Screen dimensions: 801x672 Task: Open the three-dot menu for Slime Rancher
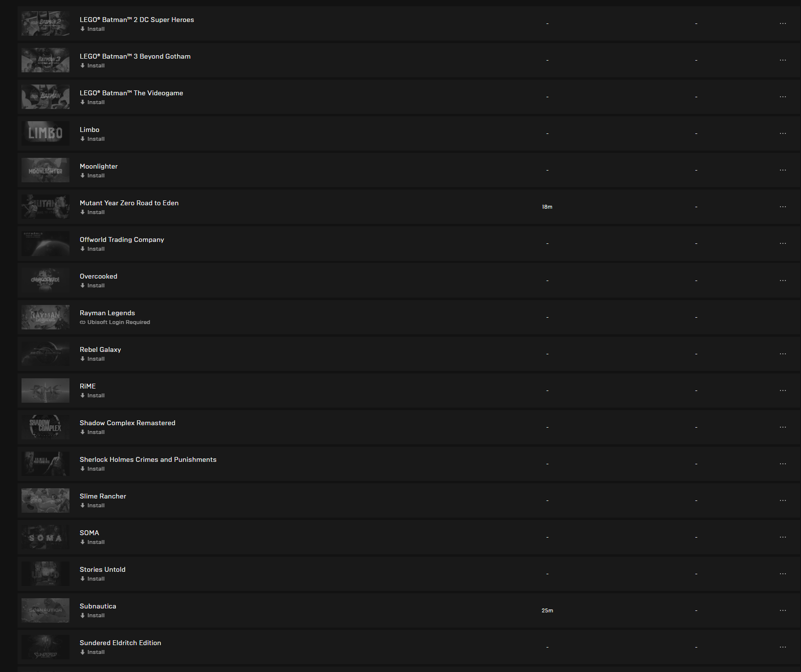coord(783,500)
